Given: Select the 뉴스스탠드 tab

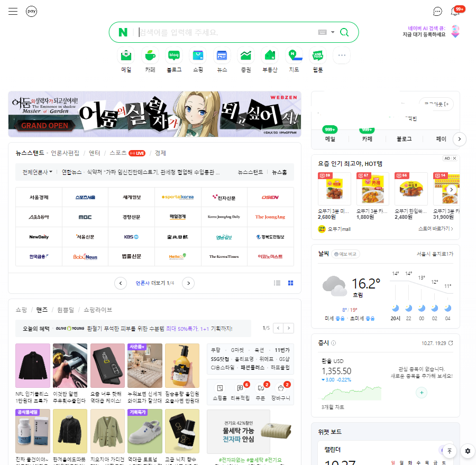Looking at the screenshot, I should pos(30,153).
